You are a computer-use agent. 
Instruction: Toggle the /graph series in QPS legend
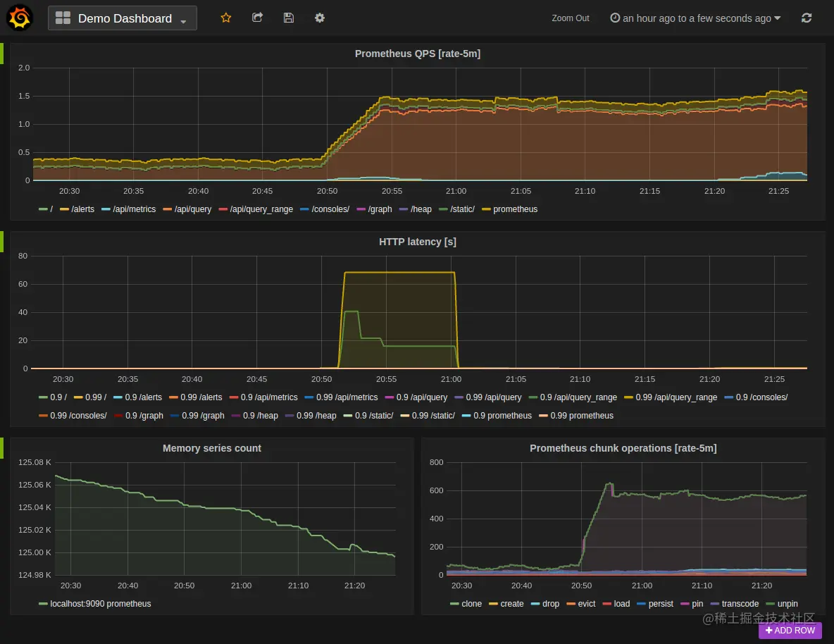[x=380, y=209]
